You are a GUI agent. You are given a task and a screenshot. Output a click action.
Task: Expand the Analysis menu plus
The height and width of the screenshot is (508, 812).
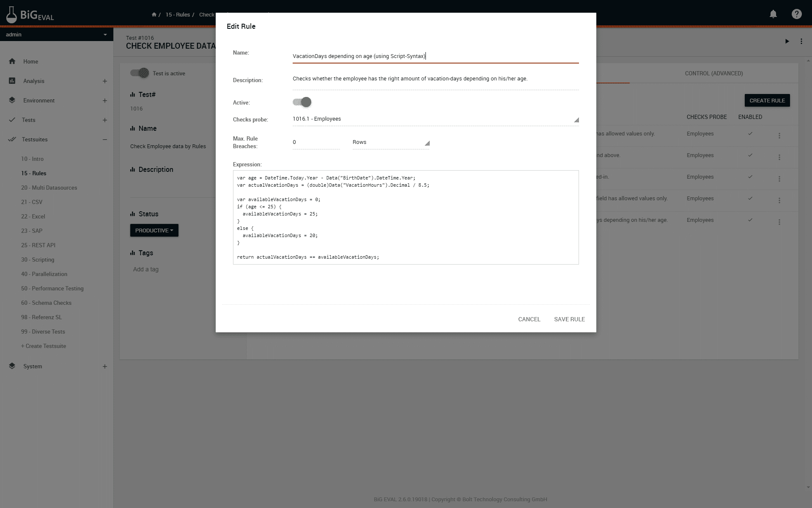[104, 81]
